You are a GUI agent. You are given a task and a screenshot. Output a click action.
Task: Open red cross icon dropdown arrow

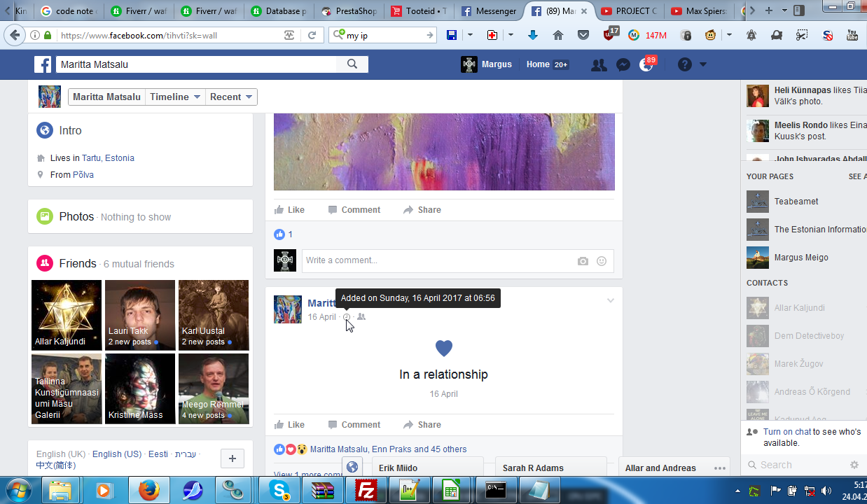click(511, 35)
